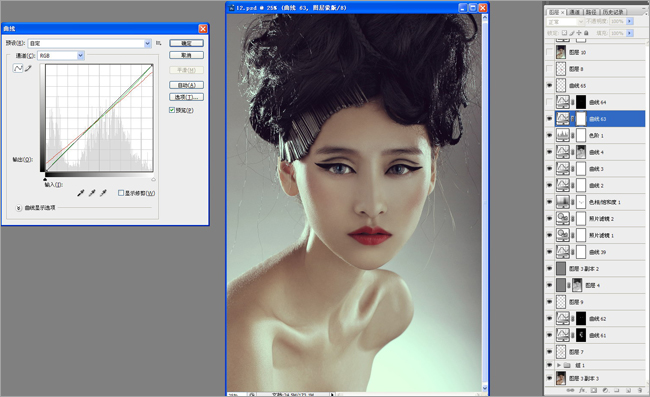650x397 pixels.
Task: Open layer style fx menu at panel bottom
Action: (582, 390)
